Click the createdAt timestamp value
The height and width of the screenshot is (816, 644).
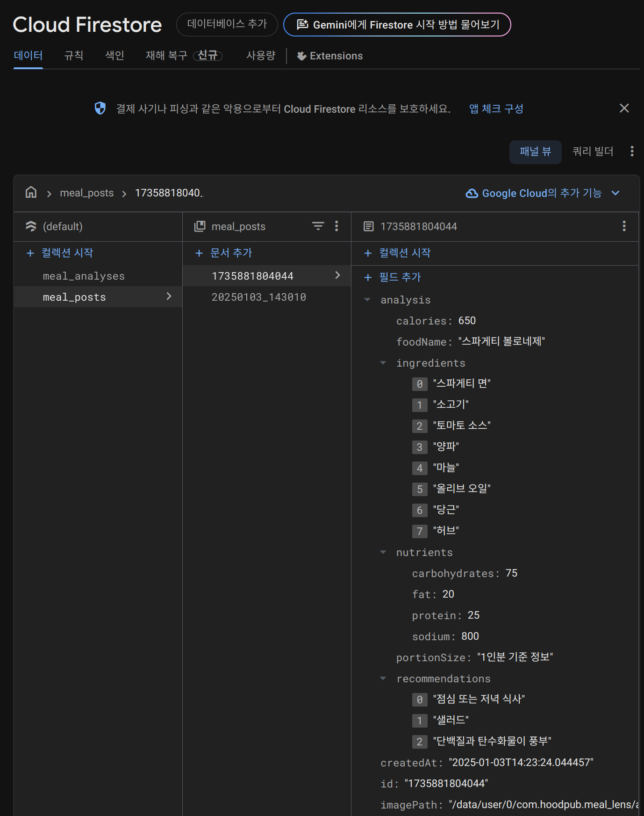(521, 763)
